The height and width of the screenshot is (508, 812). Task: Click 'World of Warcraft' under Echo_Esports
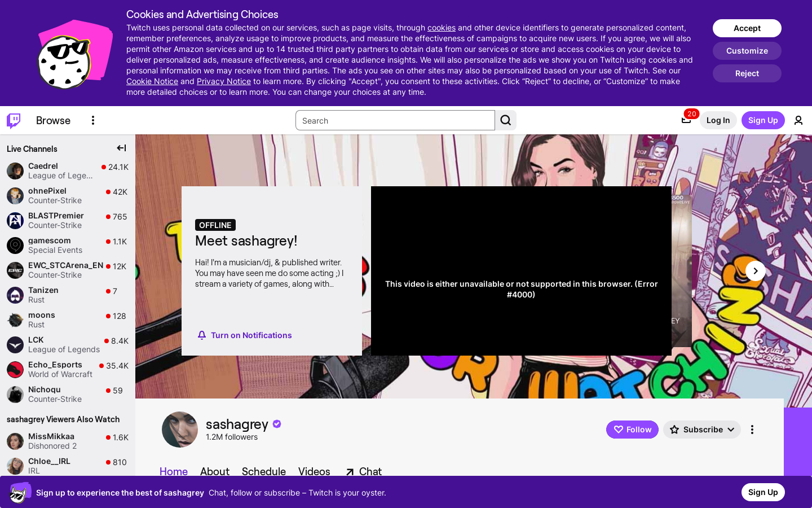[60, 374]
